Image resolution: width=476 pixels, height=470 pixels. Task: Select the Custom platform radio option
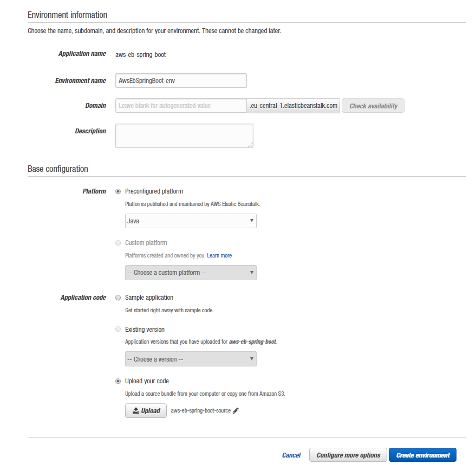pyautogui.click(x=118, y=243)
